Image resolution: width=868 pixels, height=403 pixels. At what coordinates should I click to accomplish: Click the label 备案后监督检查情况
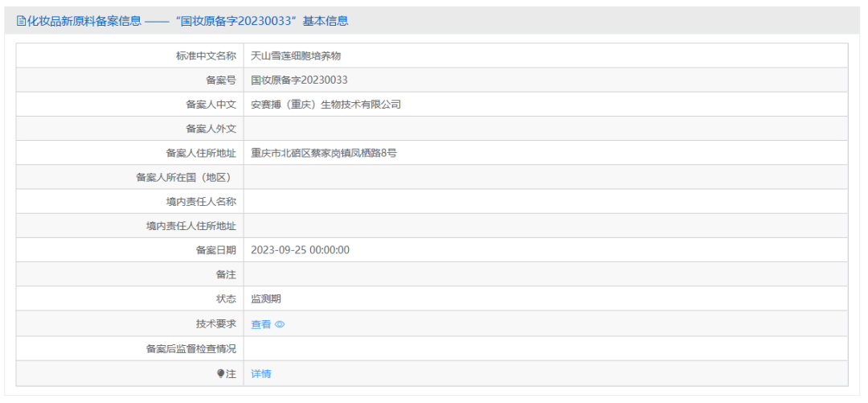click(191, 349)
